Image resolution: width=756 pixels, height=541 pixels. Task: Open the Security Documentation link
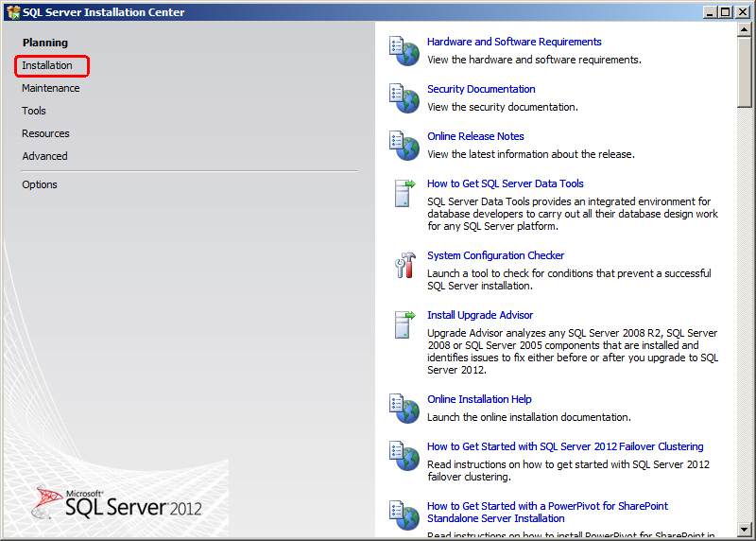click(481, 89)
